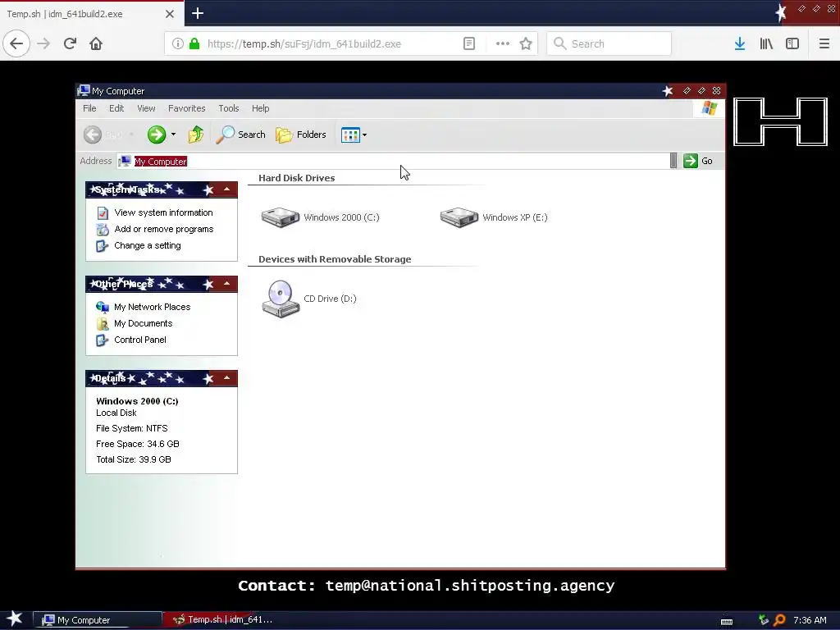This screenshot has height=630, width=840.
Task: Open the Views icon in Explorer toolbar
Action: click(350, 135)
